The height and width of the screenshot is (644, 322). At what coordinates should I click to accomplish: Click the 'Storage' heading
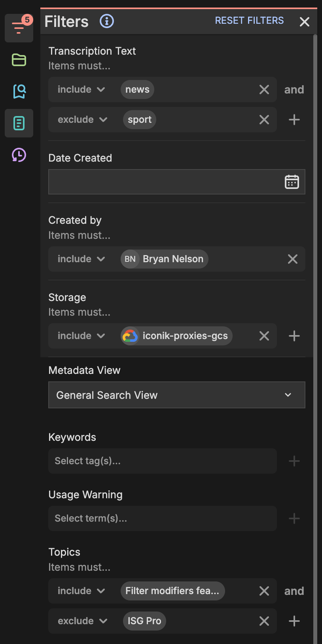click(x=67, y=297)
